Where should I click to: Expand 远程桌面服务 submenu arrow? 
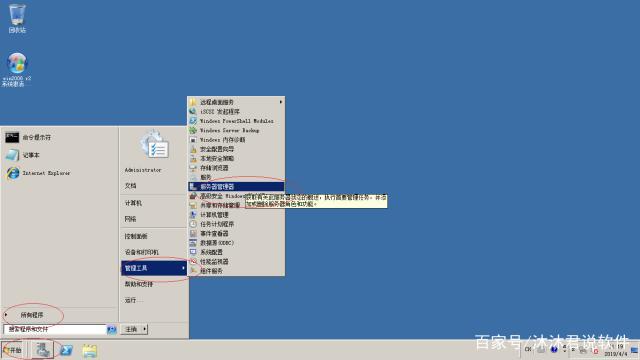tap(280, 102)
